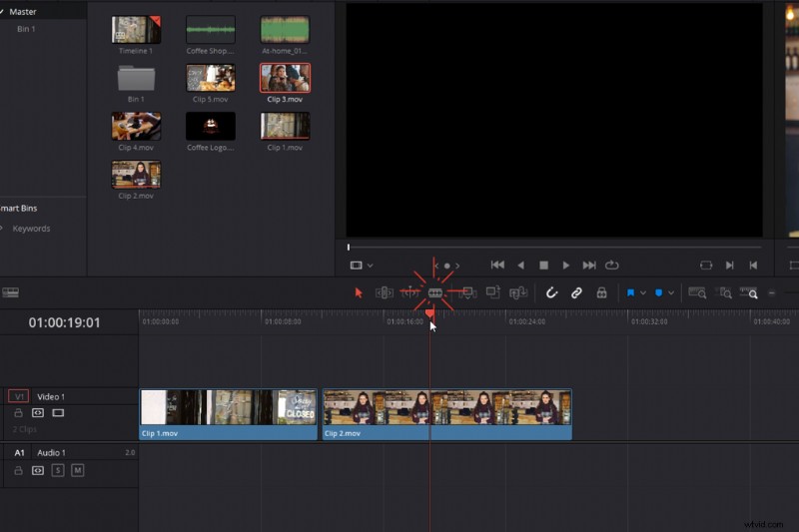The height and width of the screenshot is (532, 799).
Task: Zoom out timeline with minus button
Action: [x=772, y=292]
